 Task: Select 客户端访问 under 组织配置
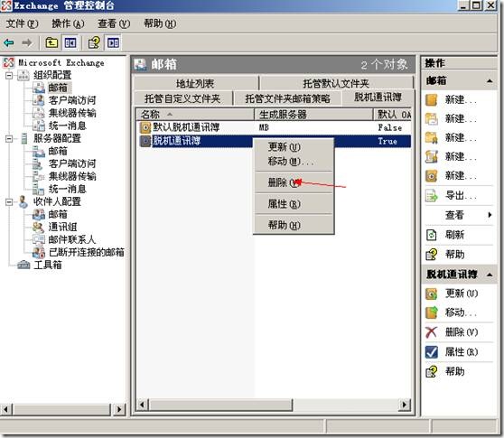(x=72, y=100)
